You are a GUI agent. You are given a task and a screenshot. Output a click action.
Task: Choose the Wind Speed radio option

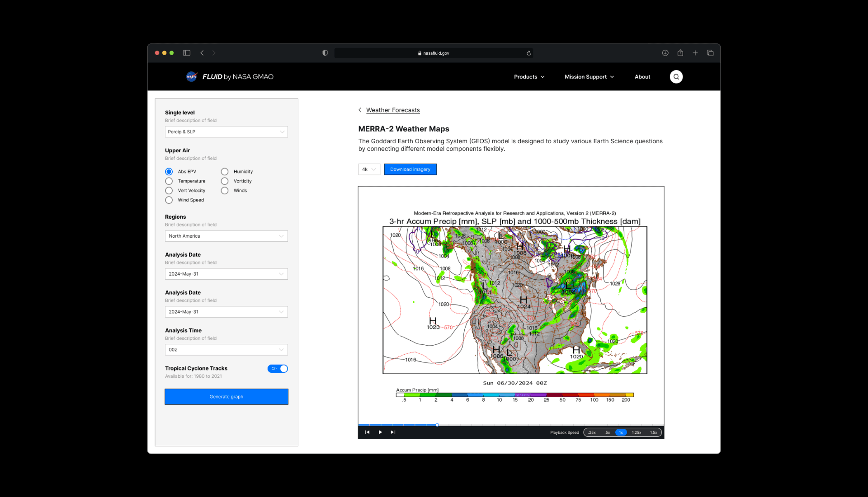click(x=169, y=200)
